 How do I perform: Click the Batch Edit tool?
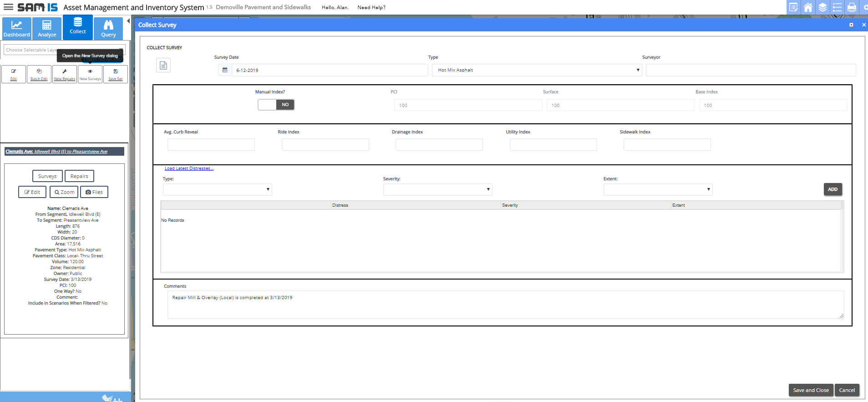tap(39, 74)
